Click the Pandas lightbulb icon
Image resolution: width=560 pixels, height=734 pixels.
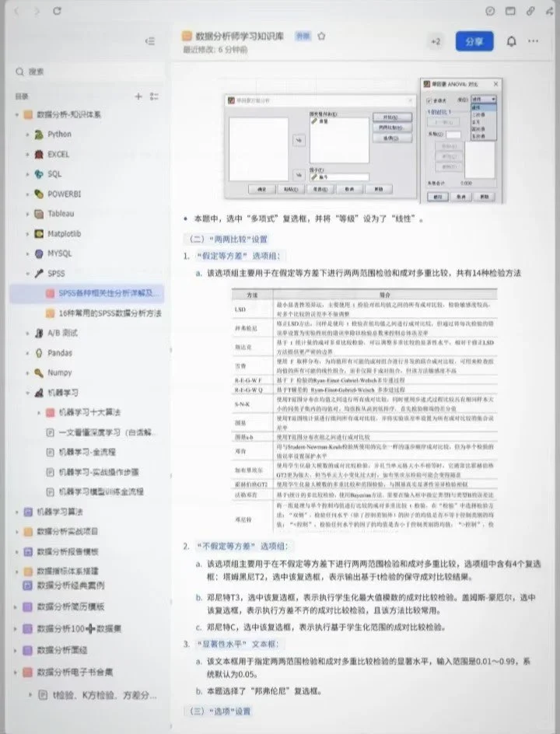click(39, 353)
